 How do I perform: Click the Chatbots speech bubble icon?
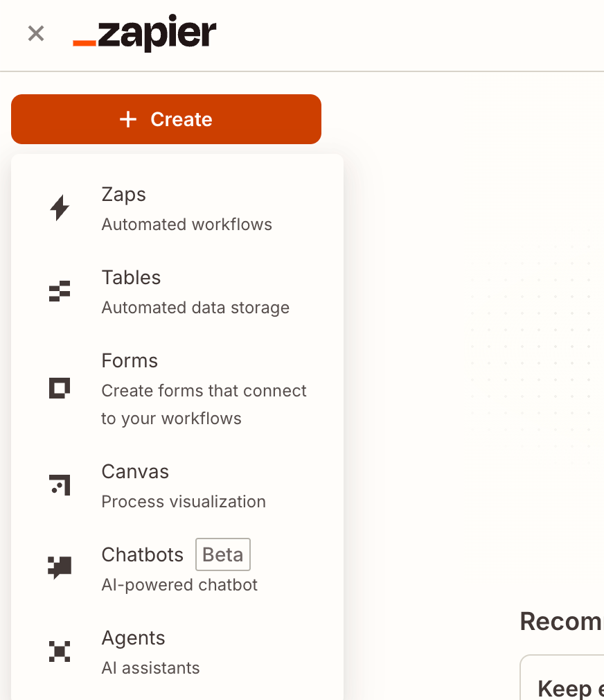(x=60, y=568)
